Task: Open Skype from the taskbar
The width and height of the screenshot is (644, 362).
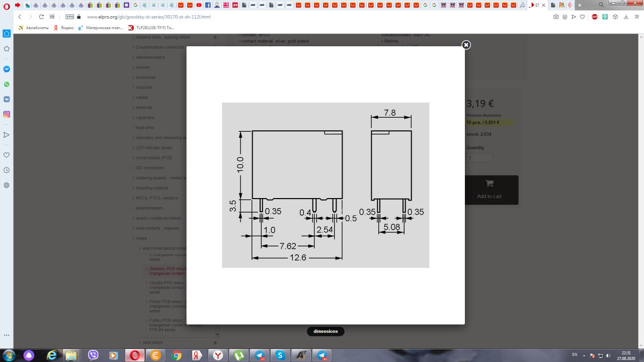Action: (280, 355)
